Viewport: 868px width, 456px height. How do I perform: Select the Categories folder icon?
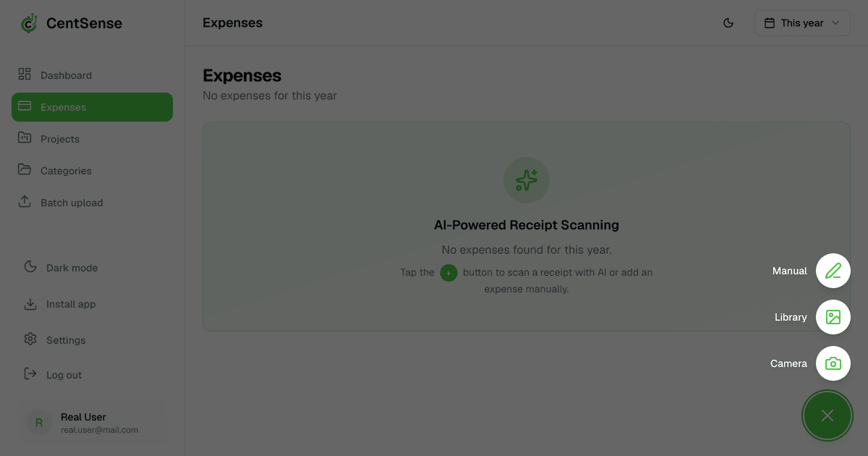pyautogui.click(x=25, y=170)
